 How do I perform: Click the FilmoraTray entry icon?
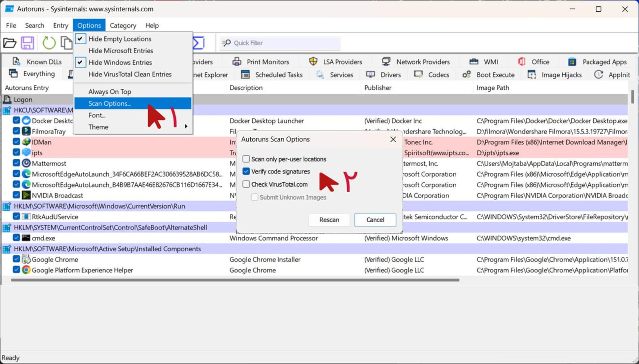tap(26, 131)
